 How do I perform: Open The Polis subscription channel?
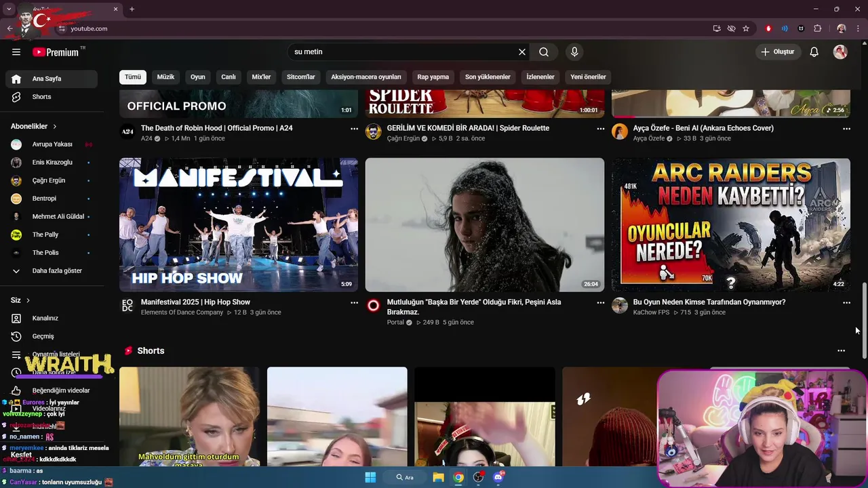[52, 253]
